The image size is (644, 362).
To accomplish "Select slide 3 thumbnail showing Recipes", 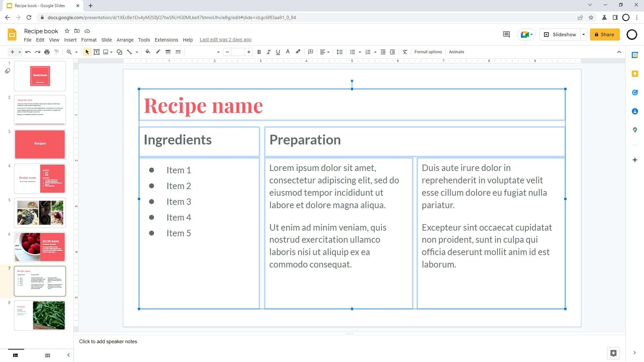I will 40,144.
